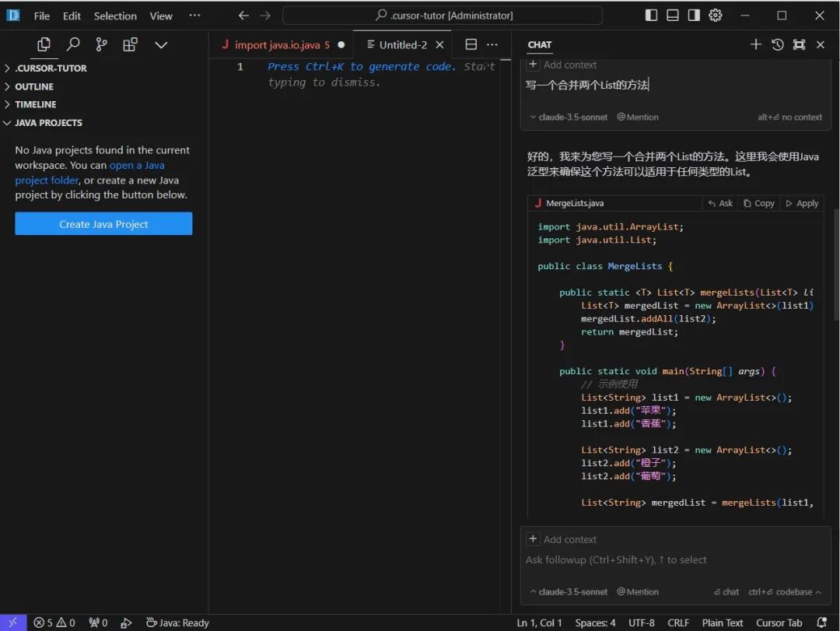The image size is (840, 631).
Task: Open errors and warnings status item
Action: [54, 623]
